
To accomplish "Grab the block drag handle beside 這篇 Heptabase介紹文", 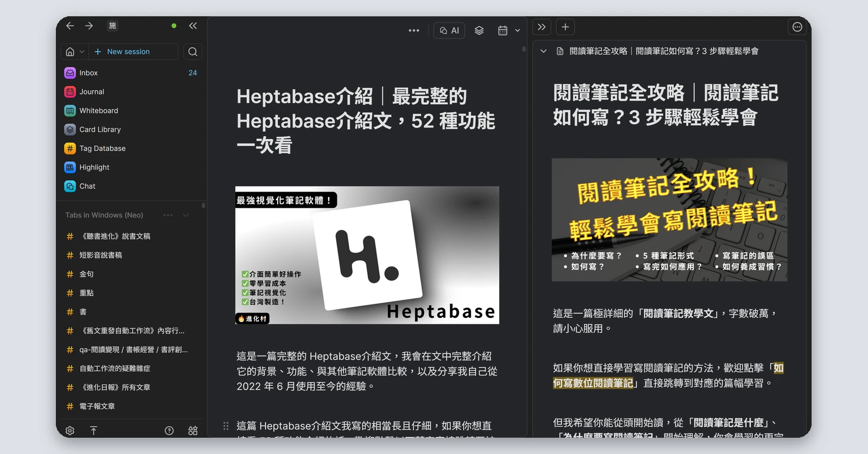I will (226, 426).
